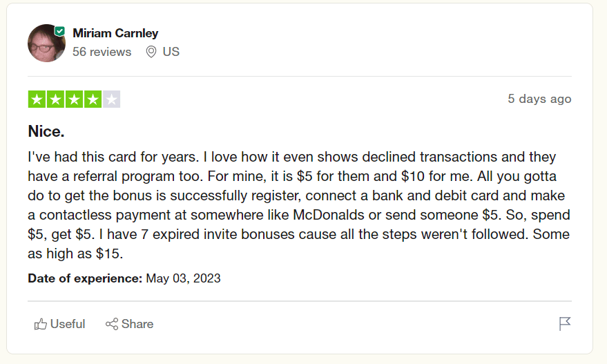
Task: Open Miriam Carnley's profile picture
Action: (46, 43)
